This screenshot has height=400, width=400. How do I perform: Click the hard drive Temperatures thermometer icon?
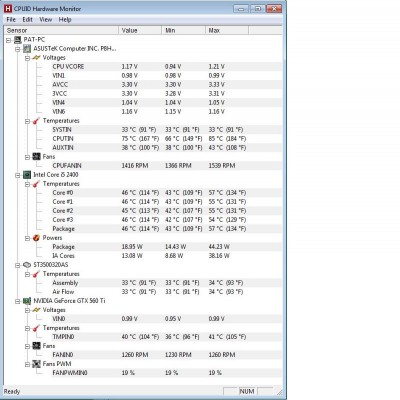click(x=36, y=274)
